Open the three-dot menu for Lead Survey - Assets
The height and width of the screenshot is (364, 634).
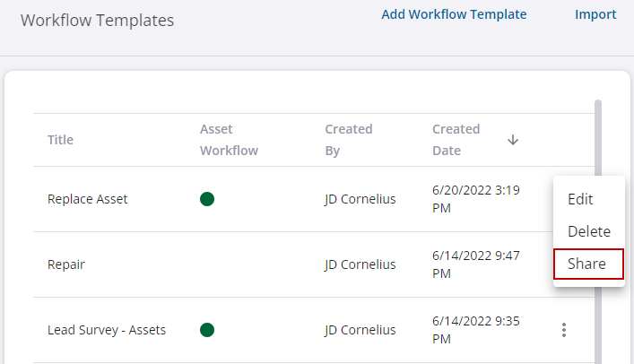point(564,330)
